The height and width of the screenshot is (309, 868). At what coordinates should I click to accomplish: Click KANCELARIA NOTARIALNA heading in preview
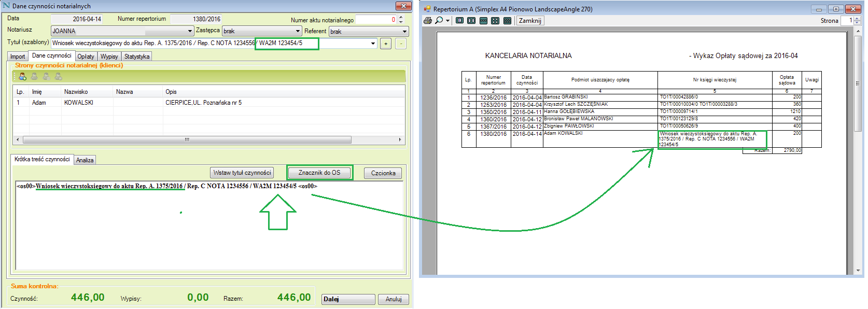tap(528, 55)
